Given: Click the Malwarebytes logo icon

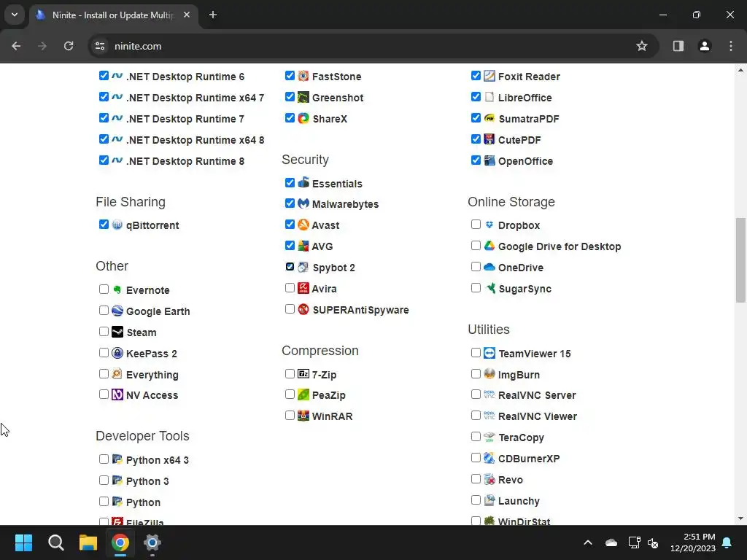Looking at the screenshot, I should tap(303, 204).
